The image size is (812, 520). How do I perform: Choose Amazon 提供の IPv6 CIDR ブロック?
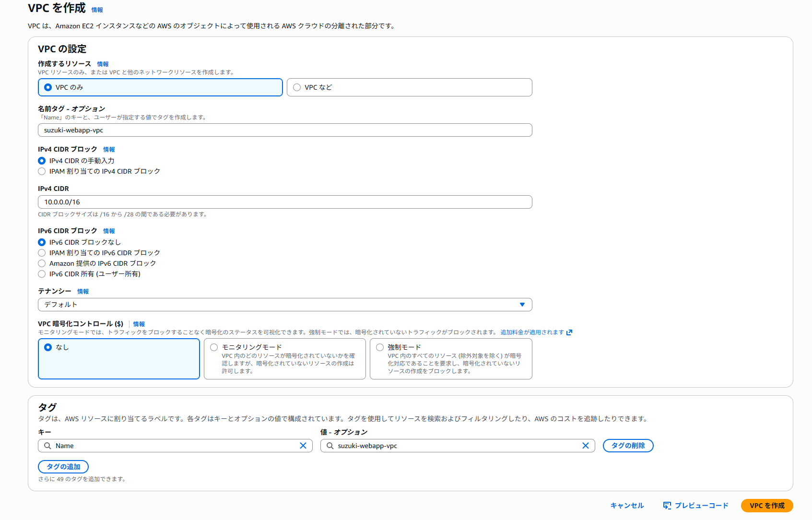pyautogui.click(x=42, y=263)
